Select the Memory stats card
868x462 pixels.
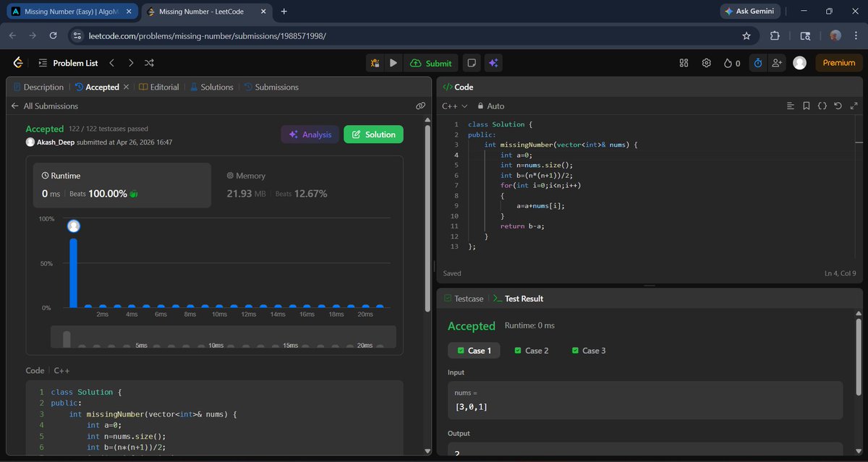[x=307, y=185]
